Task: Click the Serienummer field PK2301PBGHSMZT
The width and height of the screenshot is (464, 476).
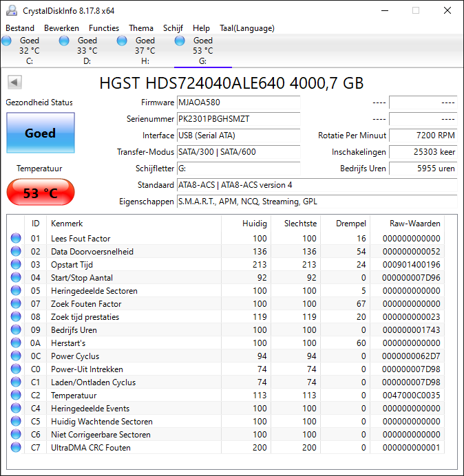Action: [238, 119]
